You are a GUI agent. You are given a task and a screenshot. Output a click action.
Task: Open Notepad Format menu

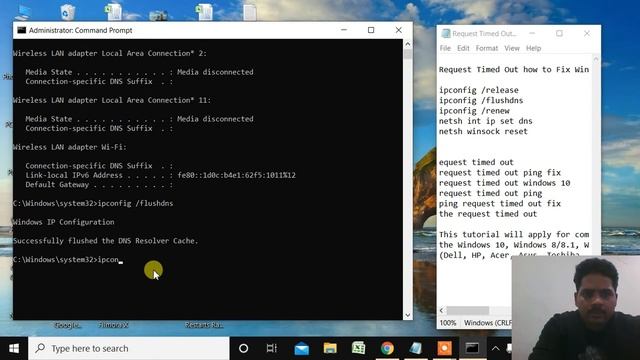487,48
